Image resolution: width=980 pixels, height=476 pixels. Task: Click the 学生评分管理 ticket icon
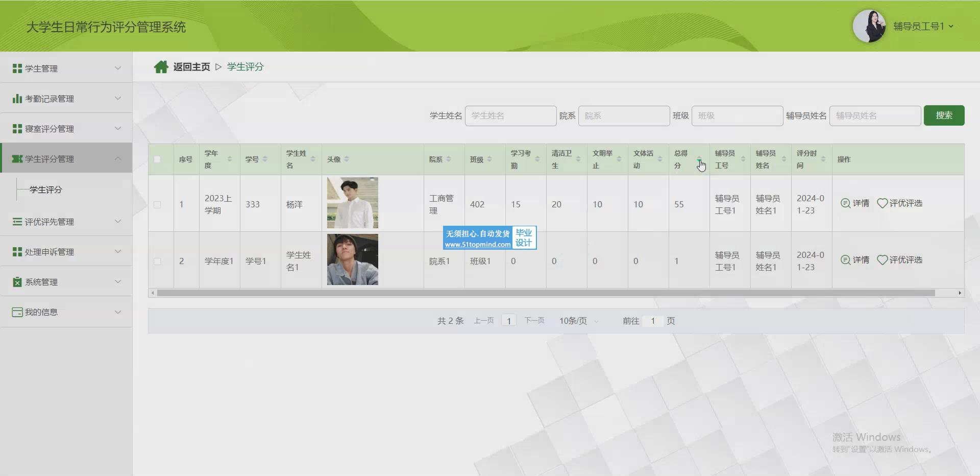[17, 159]
